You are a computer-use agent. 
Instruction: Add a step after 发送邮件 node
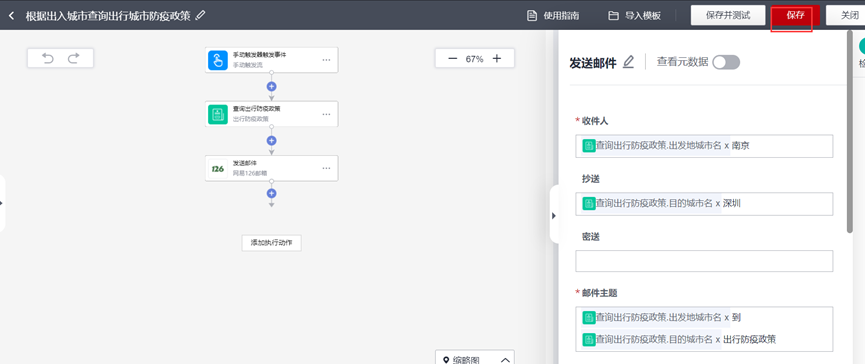[x=271, y=194]
